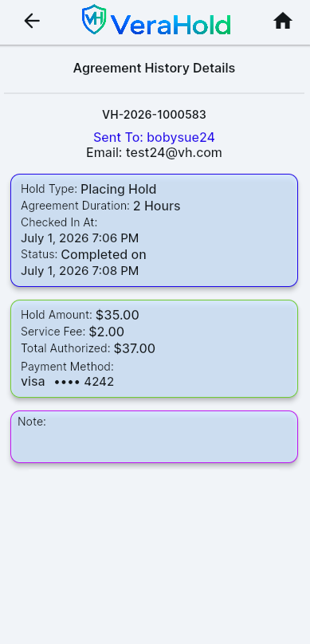Select the visa card ending 4242
310x644 pixels.
click(x=67, y=382)
